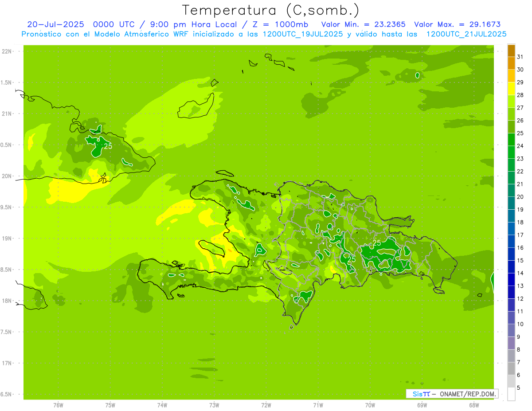Pick the purple legend band between 9 and 10
The width and height of the screenshot is (532, 411).
click(x=511, y=330)
